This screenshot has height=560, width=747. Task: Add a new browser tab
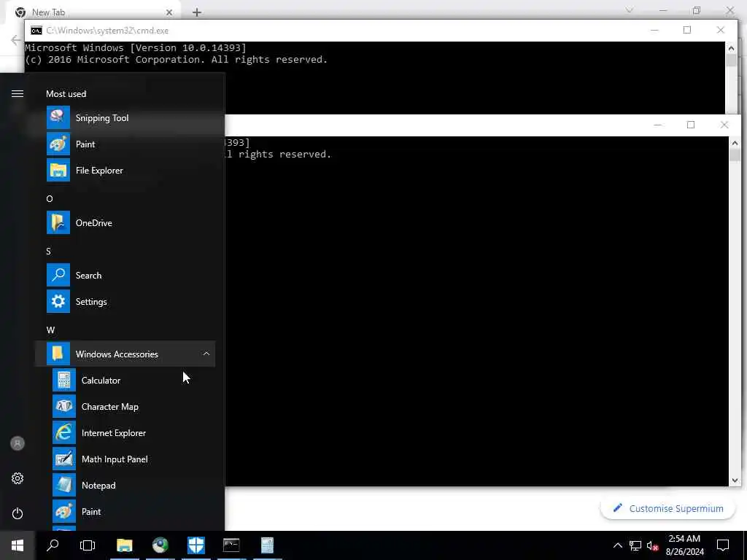(197, 12)
